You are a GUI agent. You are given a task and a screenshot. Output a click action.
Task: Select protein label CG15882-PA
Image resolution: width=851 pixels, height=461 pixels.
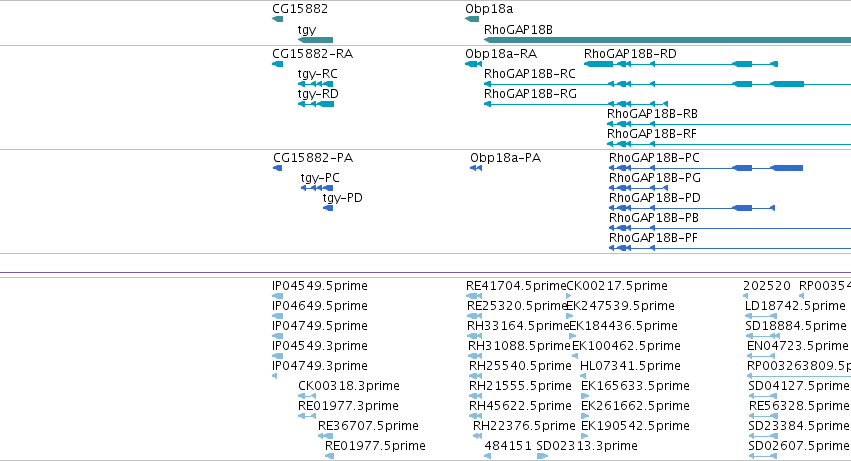click(x=313, y=158)
